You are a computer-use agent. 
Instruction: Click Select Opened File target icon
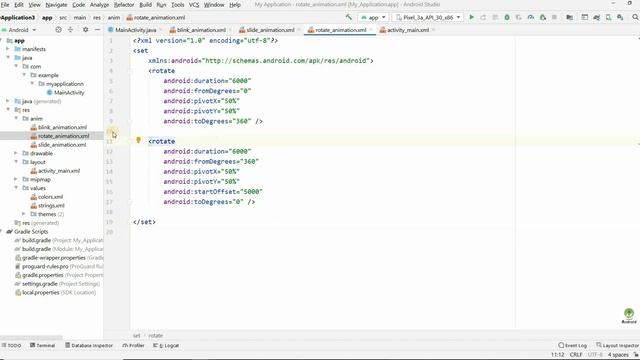(58, 30)
